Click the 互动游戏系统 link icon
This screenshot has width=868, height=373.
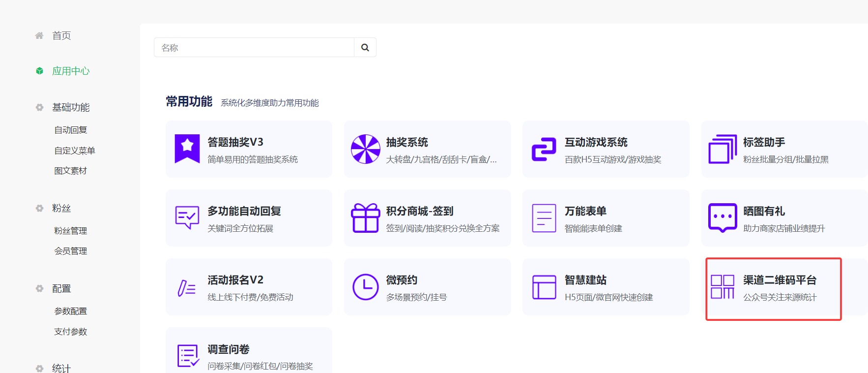pos(544,149)
